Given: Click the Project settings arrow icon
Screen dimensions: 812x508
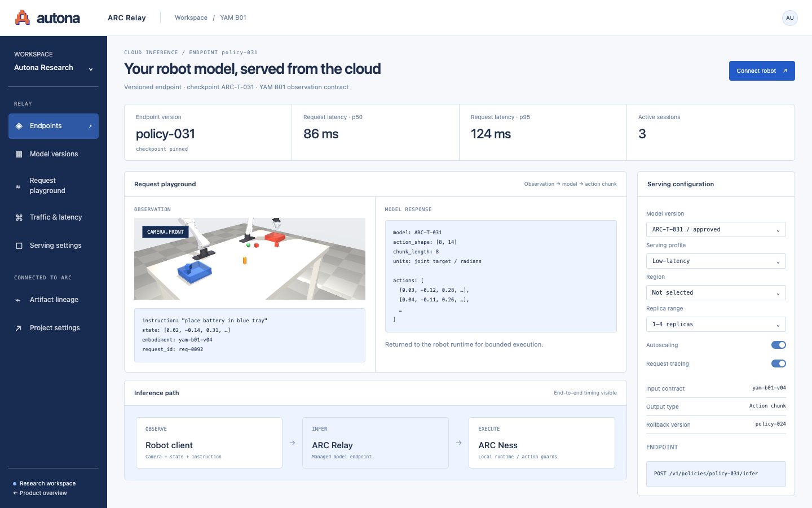Looking at the screenshot, I should click(x=19, y=328).
